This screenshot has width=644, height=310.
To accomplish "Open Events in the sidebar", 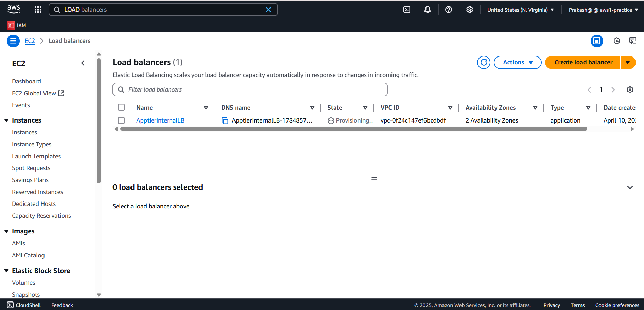I will [21, 105].
